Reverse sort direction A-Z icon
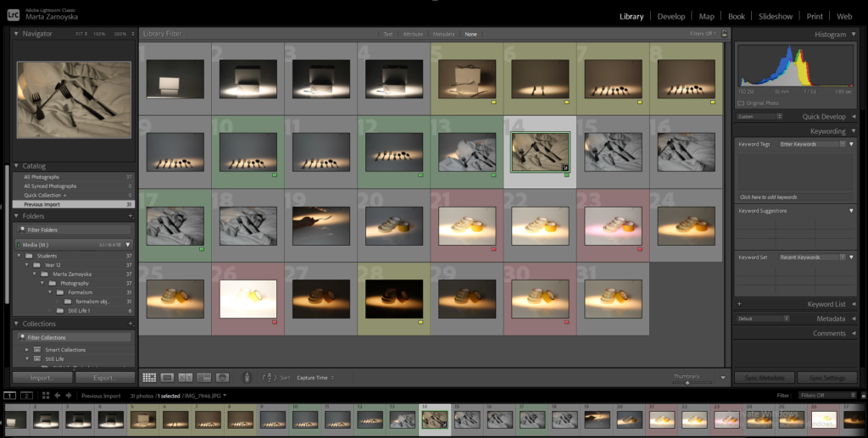The width and height of the screenshot is (868, 438). click(269, 378)
